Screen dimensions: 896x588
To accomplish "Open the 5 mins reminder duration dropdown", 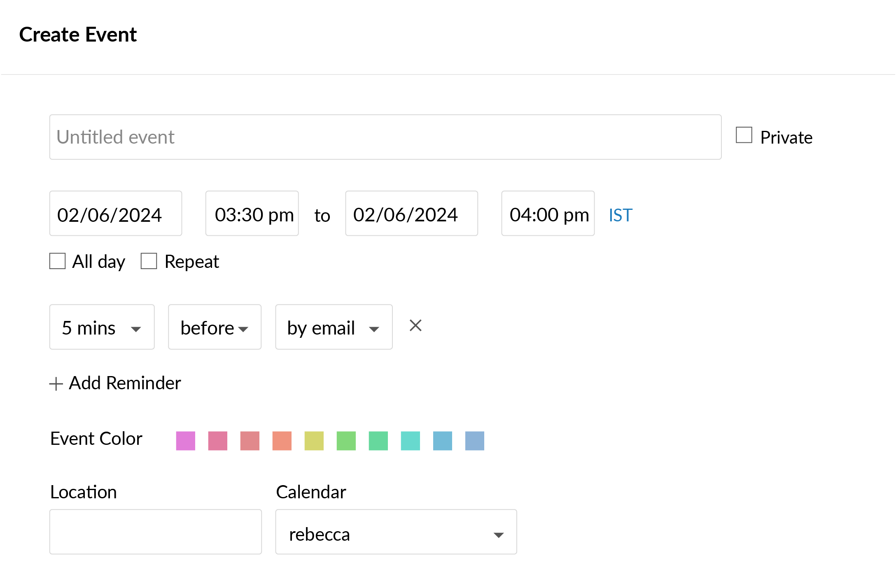I will tap(102, 327).
